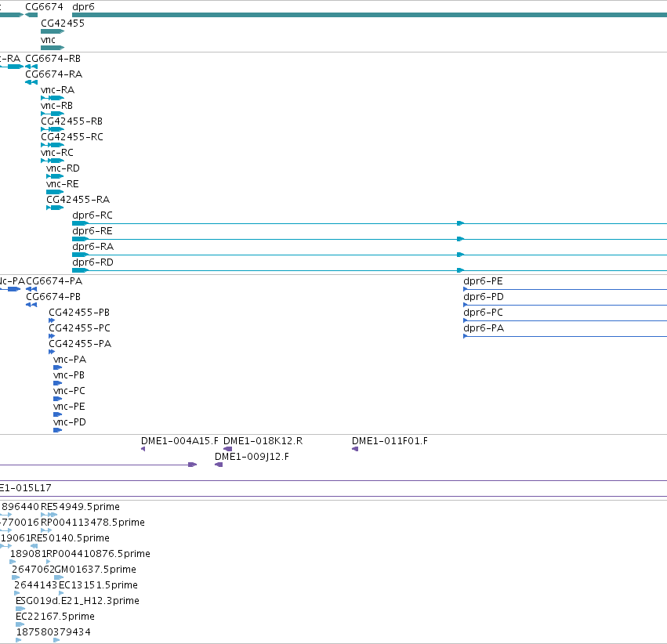This screenshot has height=644, width=667.
Task: Select the dpr6-PE protein label
Action: pyautogui.click(x=484, y=281)
